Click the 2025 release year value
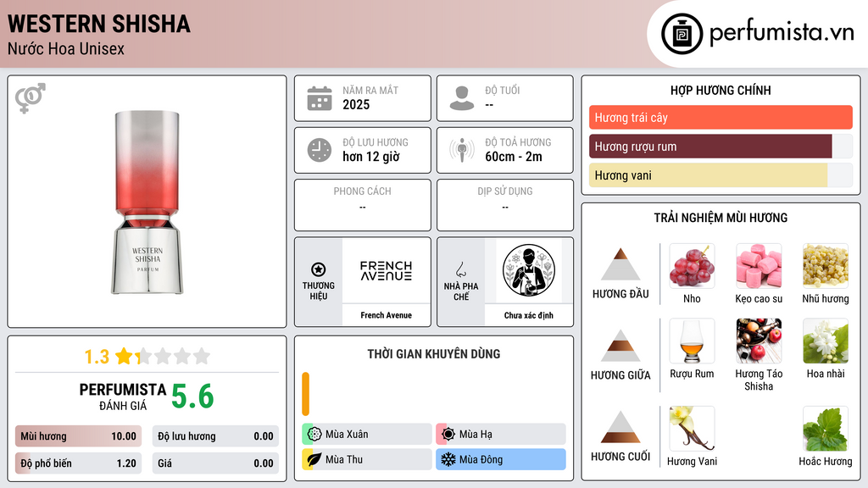This screenshot has height=488, width=868. pyautogui.click(x=356, y=104)
